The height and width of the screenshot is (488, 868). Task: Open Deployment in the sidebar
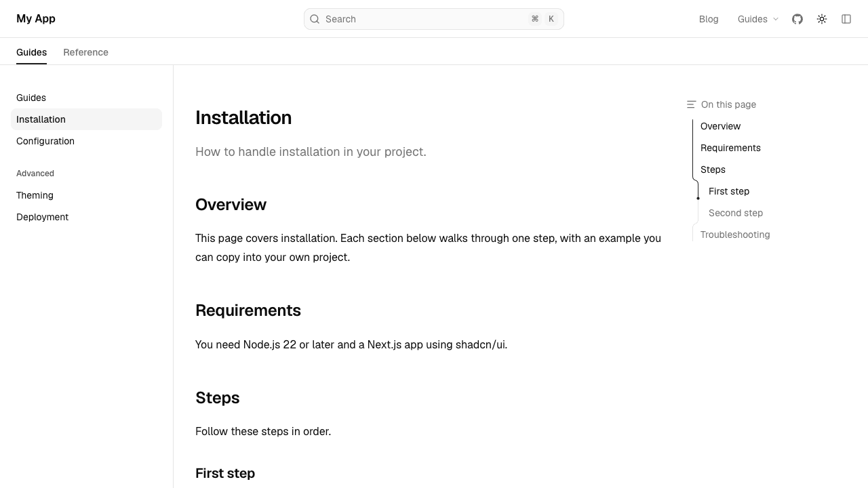pos(86,217)
